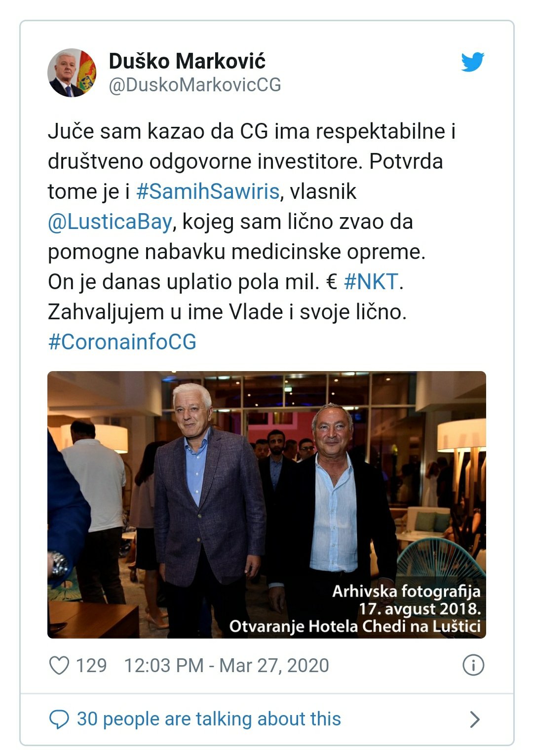This screenshot has height=756, width=533.
Task: Open '30 people are talking about this'
Action: tap(209, 719)
